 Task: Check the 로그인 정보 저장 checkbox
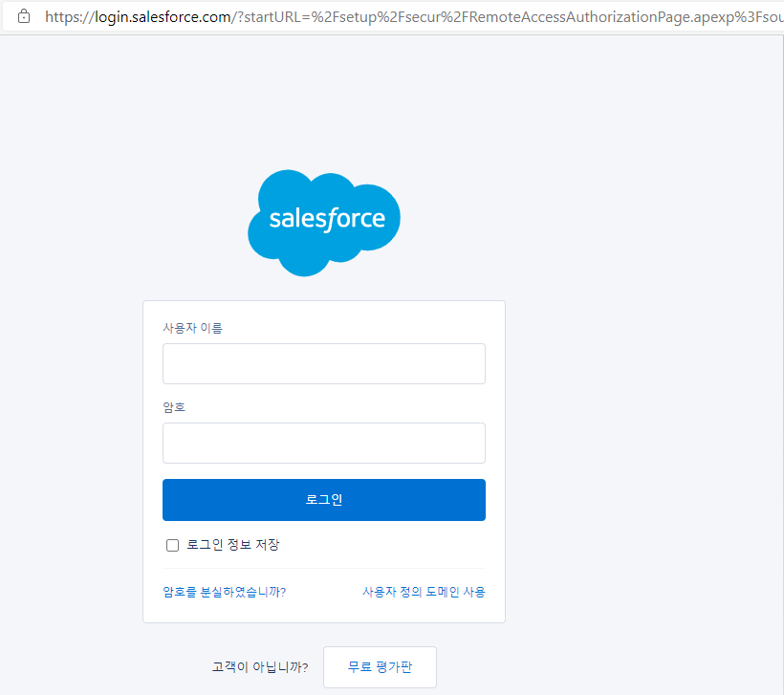172,545
